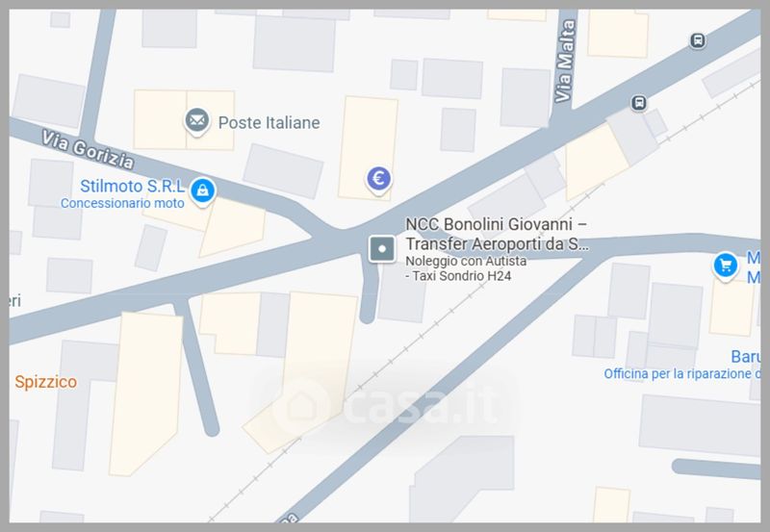Click the bus stop icon farthest from Via Malta
The width and height of the screenshot is (770, 532).
pyautogui.click(x=698, y=40)
